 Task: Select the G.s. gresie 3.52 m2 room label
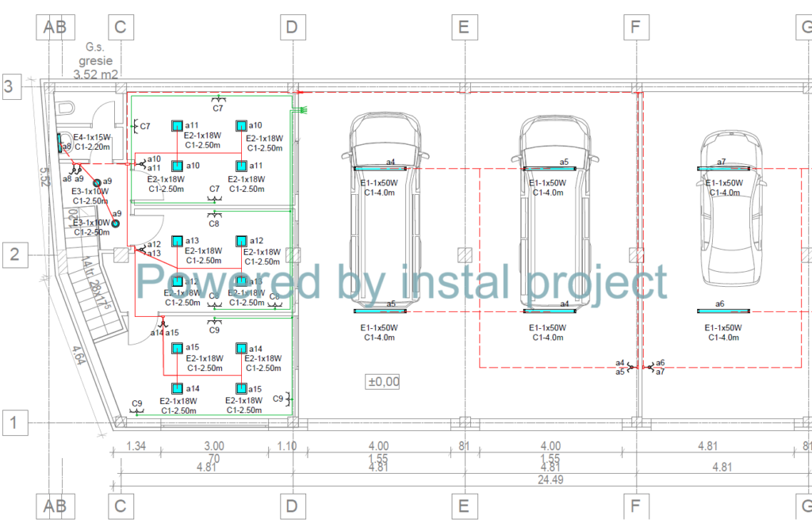tap(95, 60)
